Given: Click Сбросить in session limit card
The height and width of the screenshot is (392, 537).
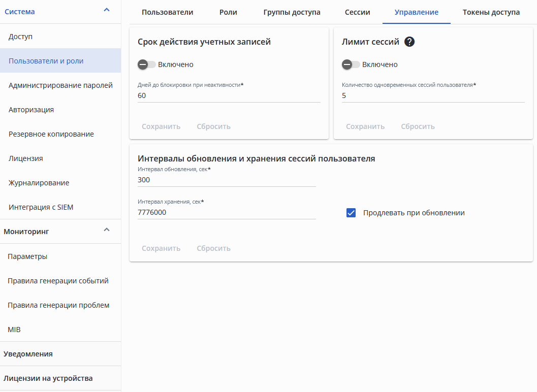Looking at the screenshot, I should (x=418, y=126).
